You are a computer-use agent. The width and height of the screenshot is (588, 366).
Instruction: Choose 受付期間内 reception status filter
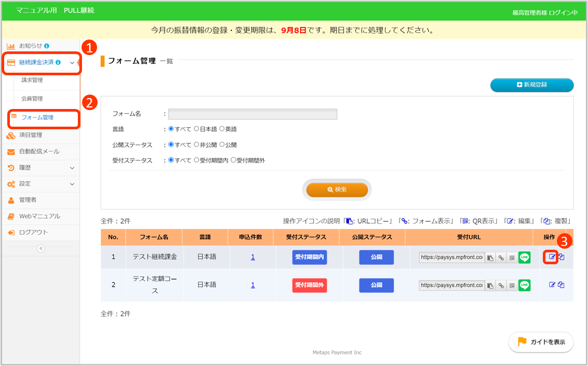[197, 160]
